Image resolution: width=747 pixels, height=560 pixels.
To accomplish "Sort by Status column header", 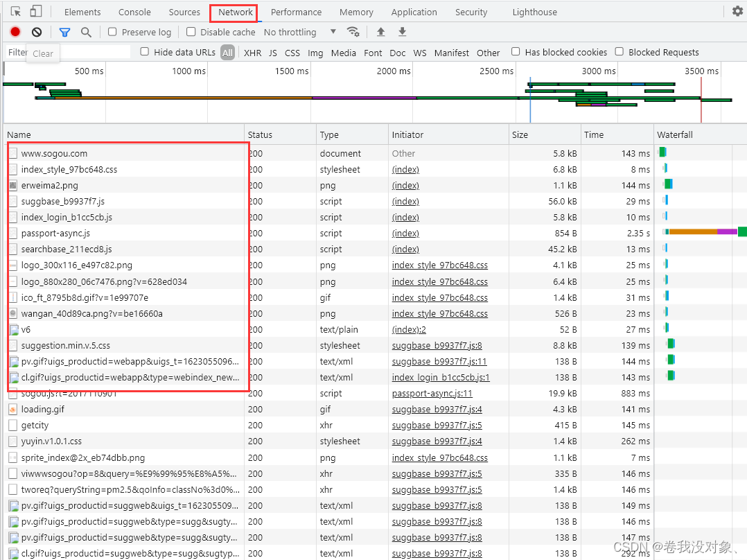I will 281,135.
